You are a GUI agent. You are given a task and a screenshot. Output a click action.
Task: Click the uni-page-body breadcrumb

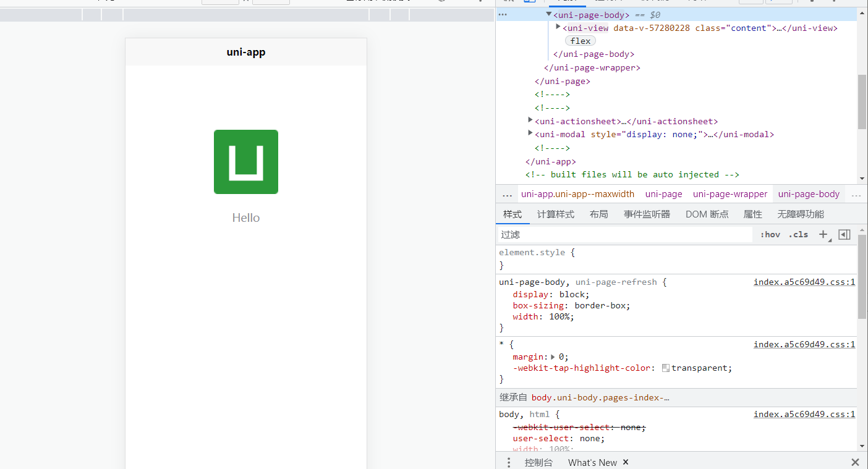point(809,194)
